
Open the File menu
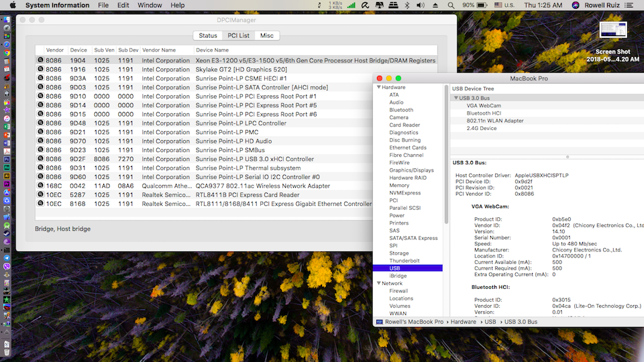coord(103,5)
